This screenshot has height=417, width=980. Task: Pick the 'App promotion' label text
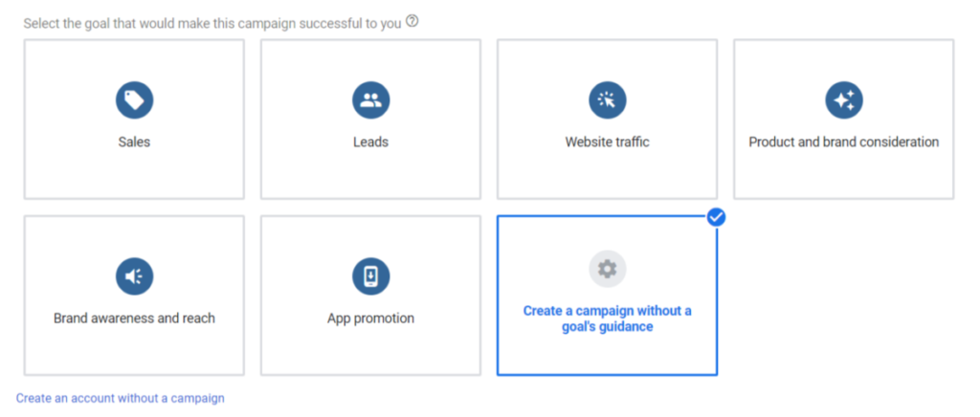click(x=370, y=318)
